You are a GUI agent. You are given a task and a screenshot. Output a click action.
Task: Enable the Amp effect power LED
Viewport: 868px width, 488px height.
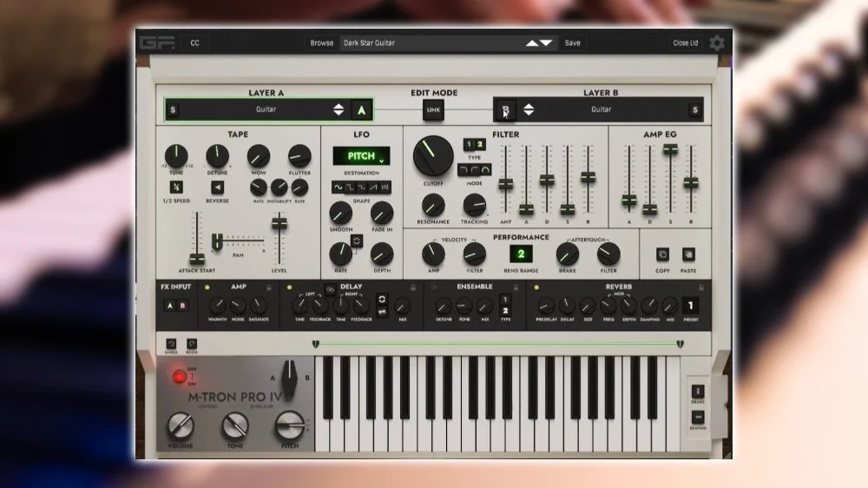point(207,287)
